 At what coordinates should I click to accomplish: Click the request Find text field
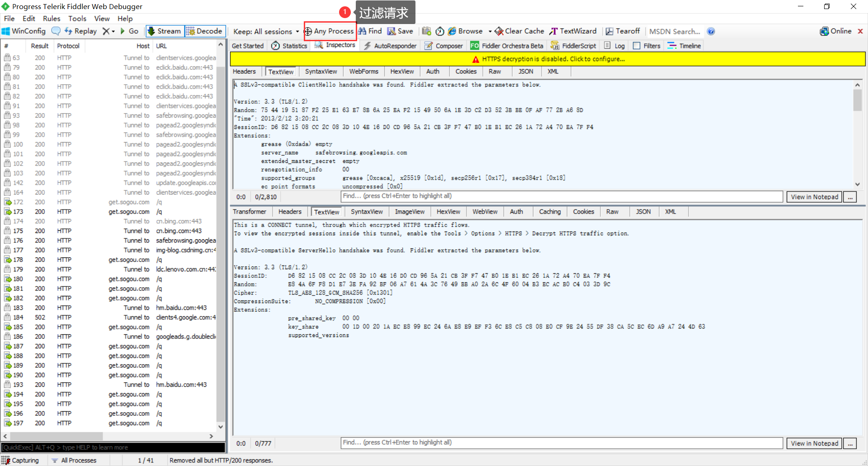[x=561, y=196]
